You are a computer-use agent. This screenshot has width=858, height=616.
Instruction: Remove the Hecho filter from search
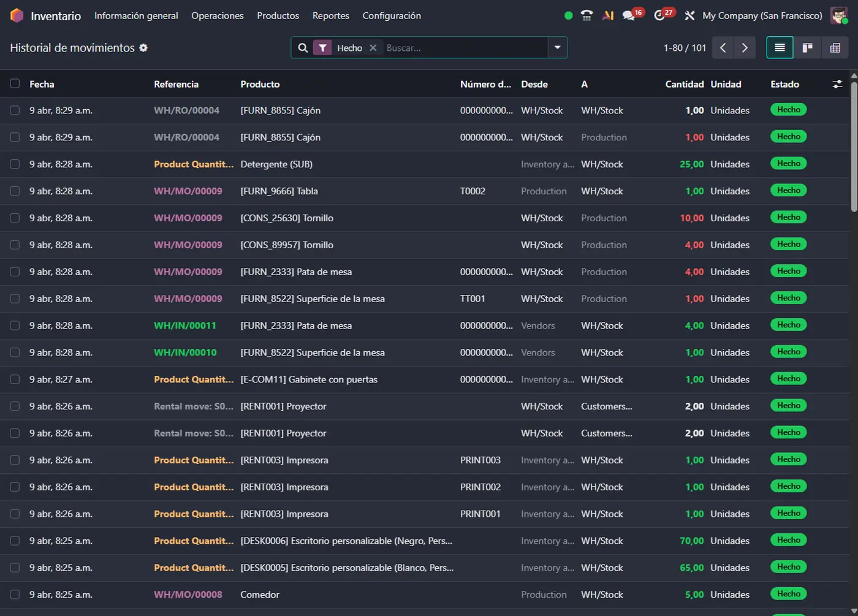pyautogui.click(x=373, y=48)
